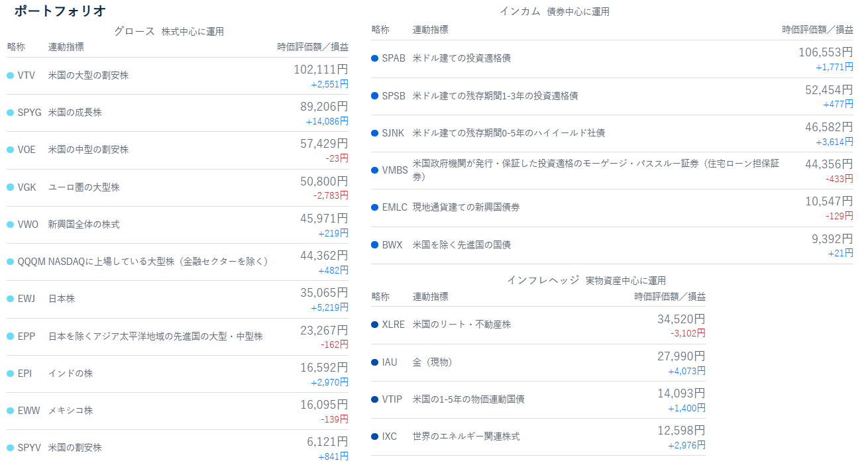This screenshot has height=465, width=868.
Task: Click VOE valuation 57,429円
Action: tap(324, 144)
